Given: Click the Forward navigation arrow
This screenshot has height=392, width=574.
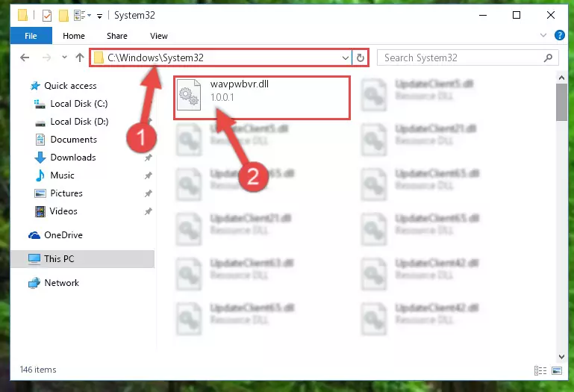Looking at the screenshot, I should tap(46, 57).
